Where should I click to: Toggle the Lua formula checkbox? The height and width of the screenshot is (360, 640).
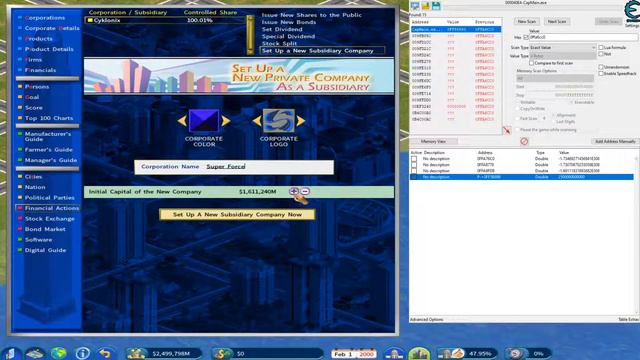pos(600,47)
